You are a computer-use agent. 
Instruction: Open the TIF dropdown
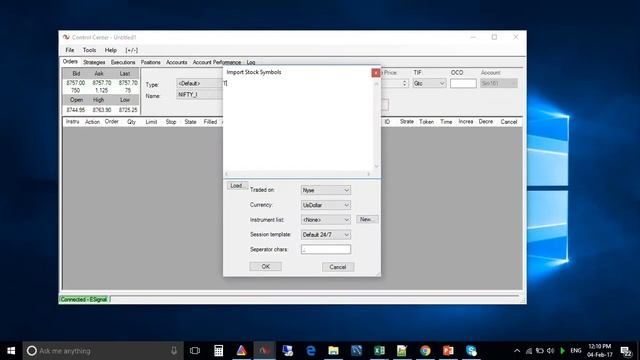(x=429, y=83)
